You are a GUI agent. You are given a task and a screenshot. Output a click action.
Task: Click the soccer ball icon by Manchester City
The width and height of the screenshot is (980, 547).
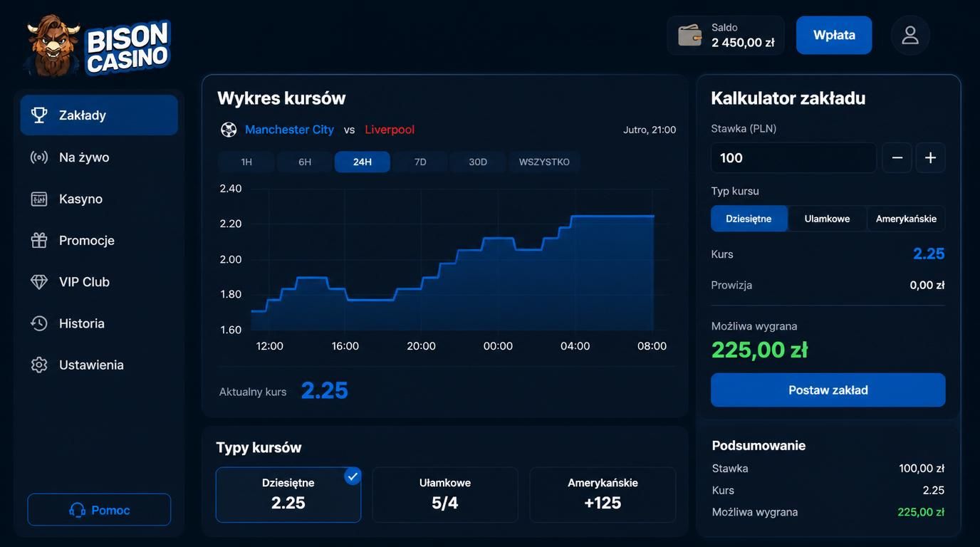[229, 130]
